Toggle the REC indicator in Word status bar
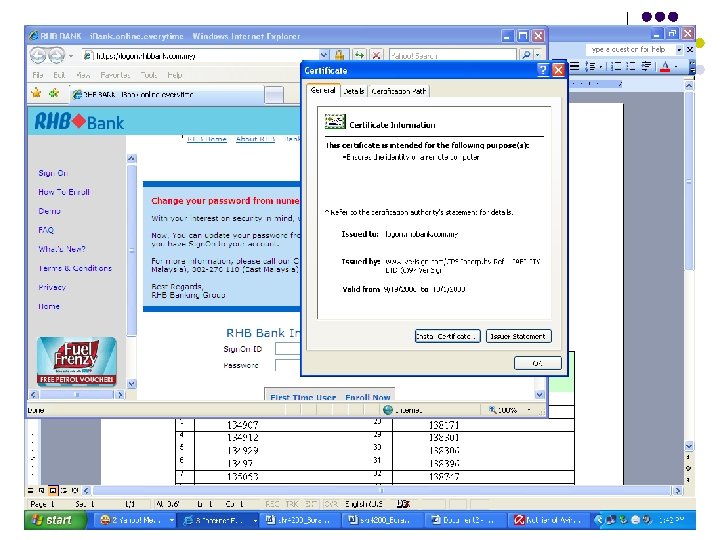This screenshot has height=540, width=720. click(x=272, y=504)
